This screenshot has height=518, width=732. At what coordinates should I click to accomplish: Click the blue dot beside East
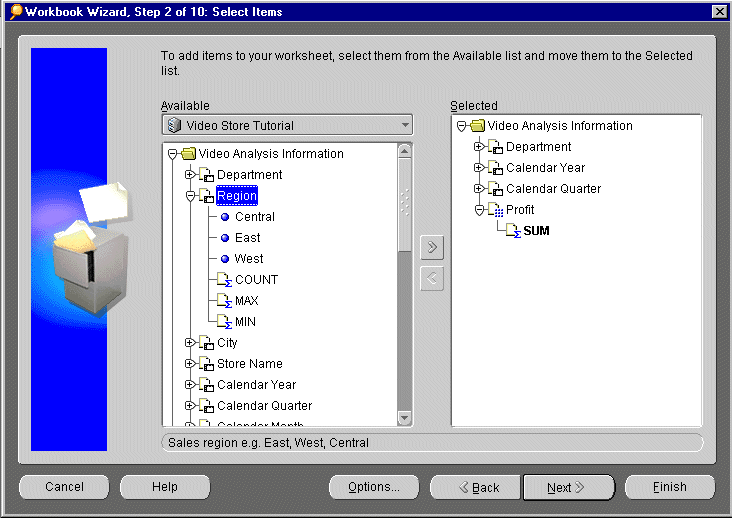(x=225, y=238)
